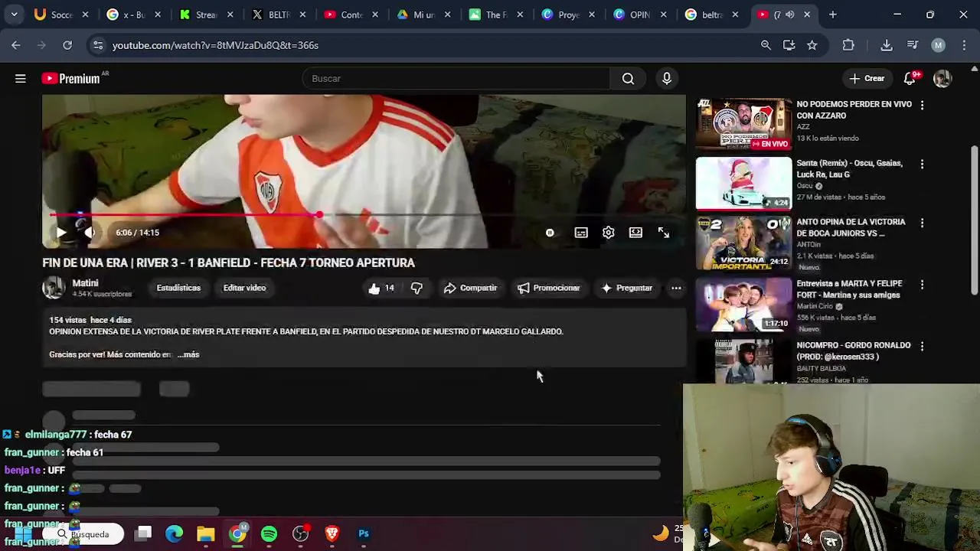Image resolution: width=980 pixels, height=551 pixels.
Task: Open the Chrome tab search dropdown
Action: pyautogui.click(x=14, y=15)
